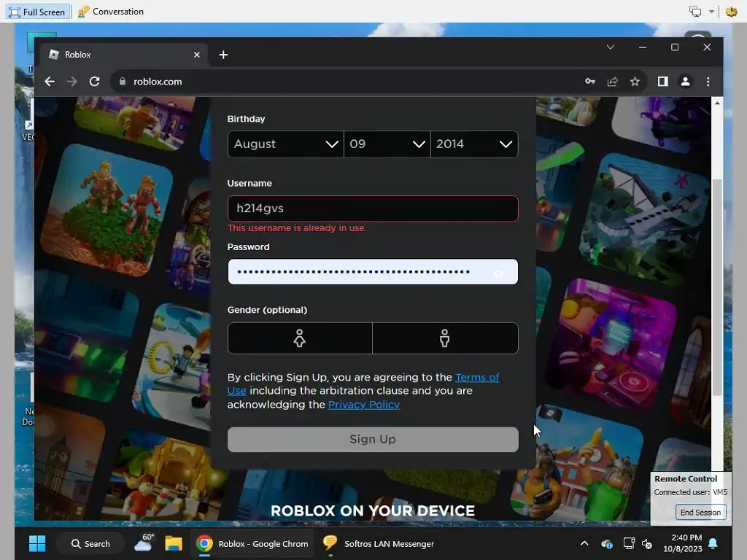The height and width of the screenshot is (560, 747).
Task: Open the Chrome three-dot menu
Action: tap(708, 82)
